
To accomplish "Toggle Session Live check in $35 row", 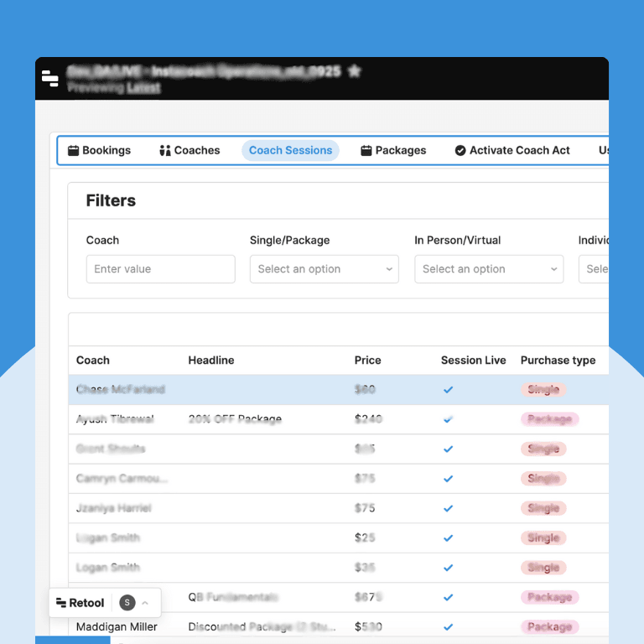I will click(x=448, y=568).
